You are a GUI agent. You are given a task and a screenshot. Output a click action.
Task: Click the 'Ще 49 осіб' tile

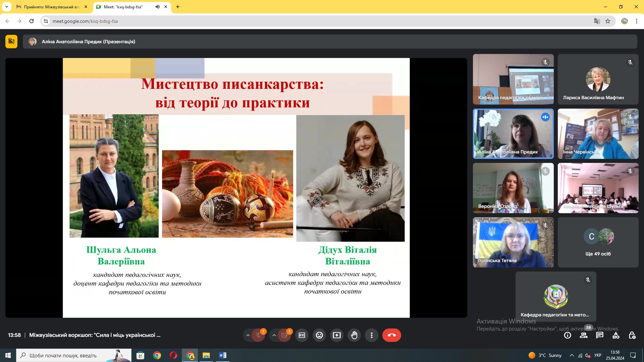point(598,242)
